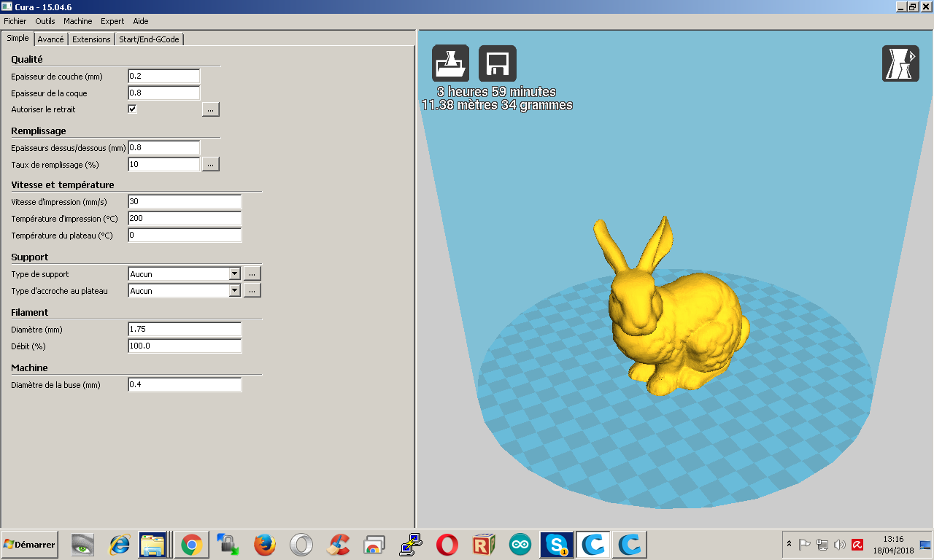Click the Save toolpath floppy disk icon

(498, 63)
